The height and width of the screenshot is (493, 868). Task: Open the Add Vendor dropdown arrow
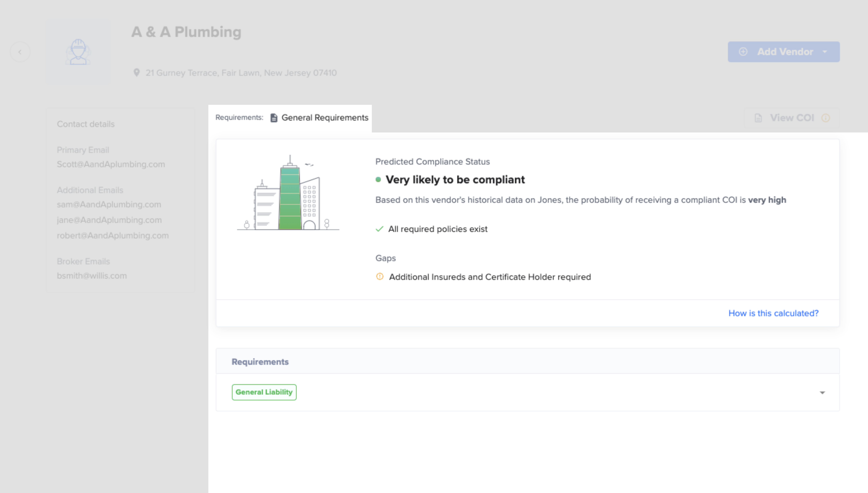[825, 52]
